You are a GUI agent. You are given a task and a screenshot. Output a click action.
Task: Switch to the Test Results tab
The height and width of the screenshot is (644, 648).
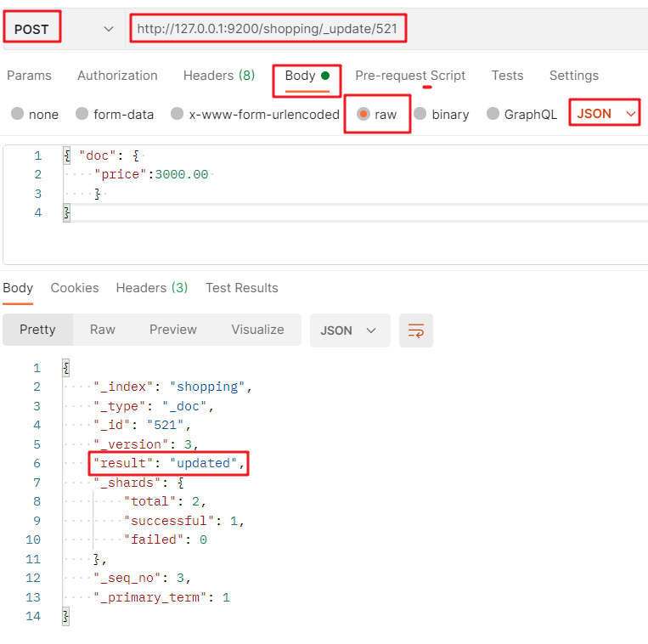242,288
